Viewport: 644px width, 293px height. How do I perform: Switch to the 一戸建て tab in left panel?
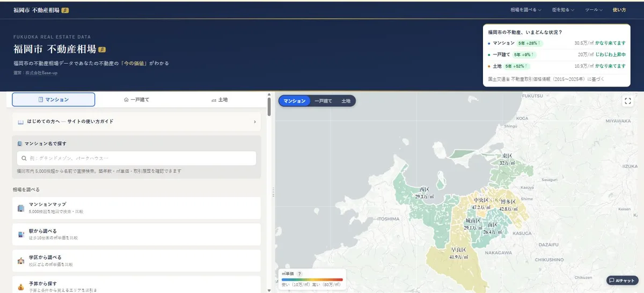click(136, 99)
